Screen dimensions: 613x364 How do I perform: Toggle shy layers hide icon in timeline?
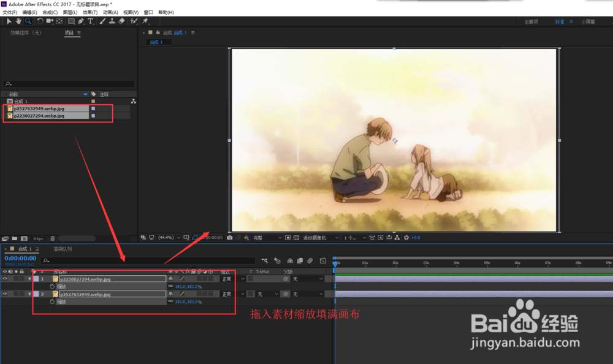[x=290, y=261]
